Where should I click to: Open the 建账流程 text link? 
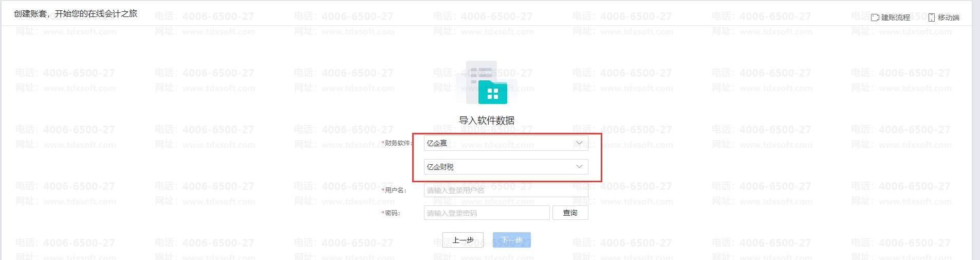point(895,18)
